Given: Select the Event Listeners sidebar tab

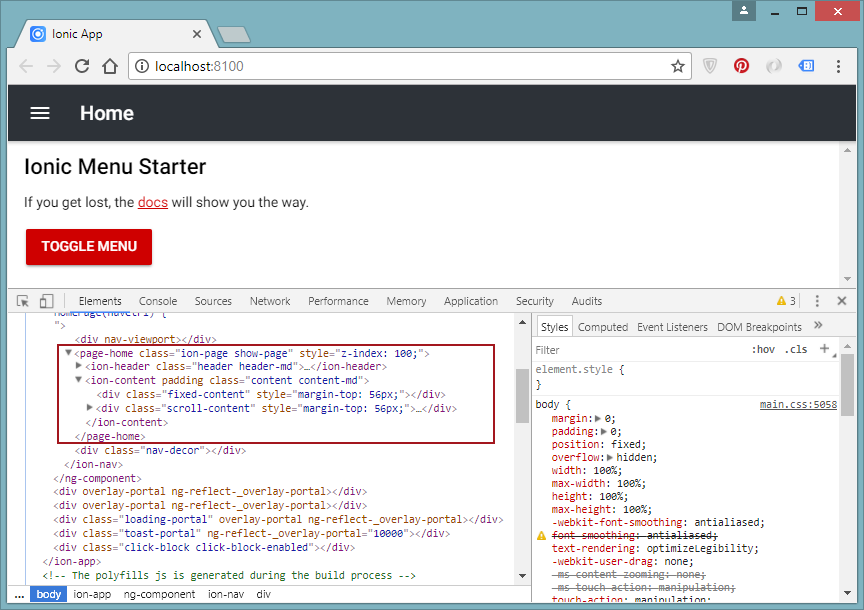Looking at the screenshot, I should (x=672, y=327).
